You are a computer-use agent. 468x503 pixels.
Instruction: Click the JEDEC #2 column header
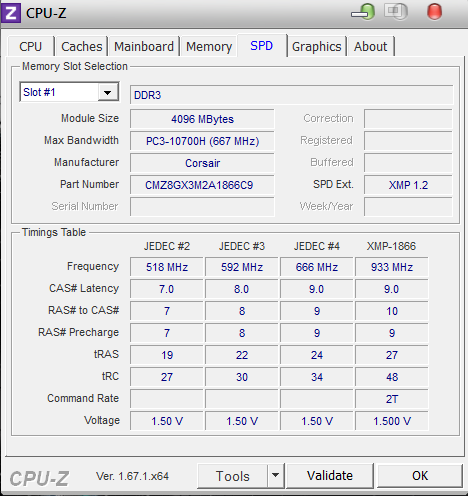coord(167,246)
